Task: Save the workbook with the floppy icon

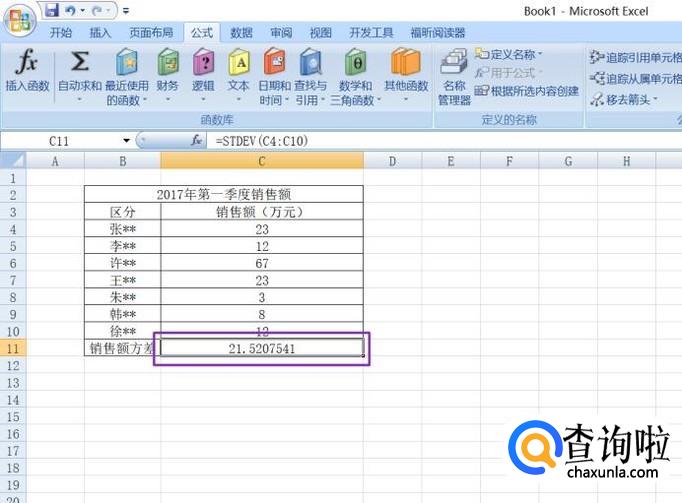Action: click(52, 10)
